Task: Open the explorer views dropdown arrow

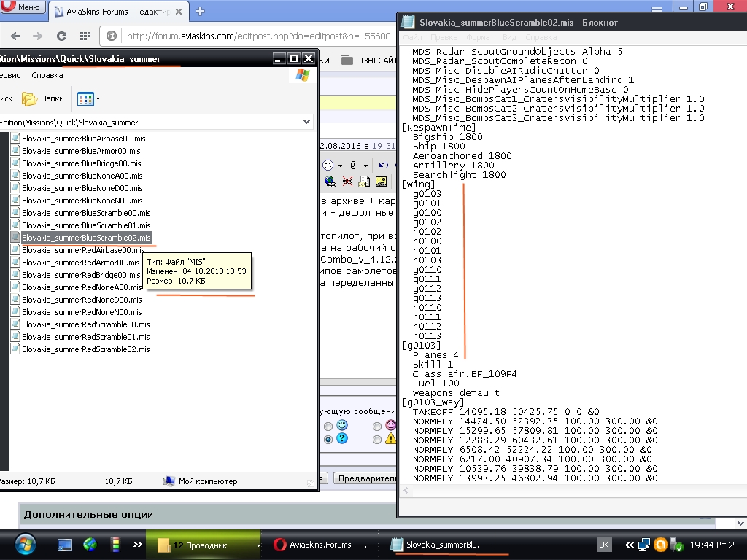Action: (98, 98)
